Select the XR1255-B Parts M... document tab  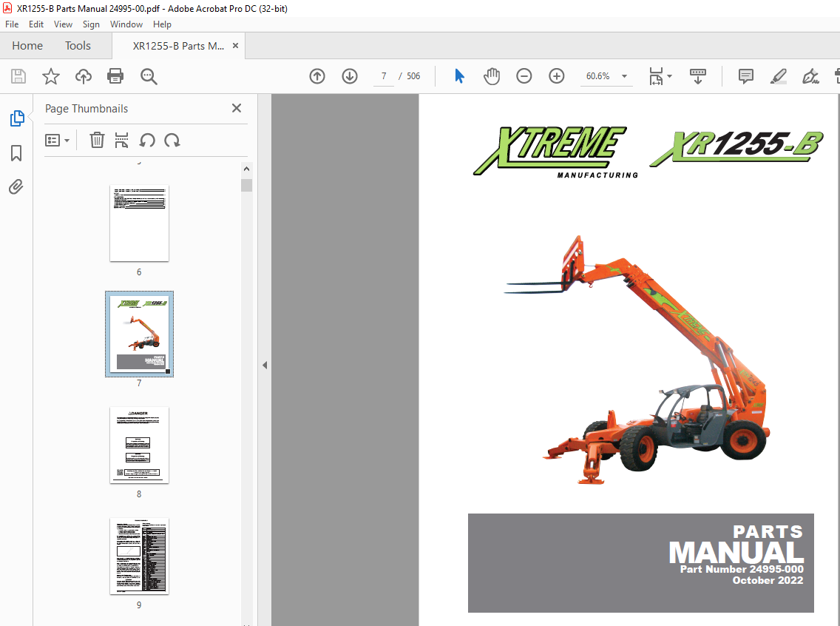point(178,46)
